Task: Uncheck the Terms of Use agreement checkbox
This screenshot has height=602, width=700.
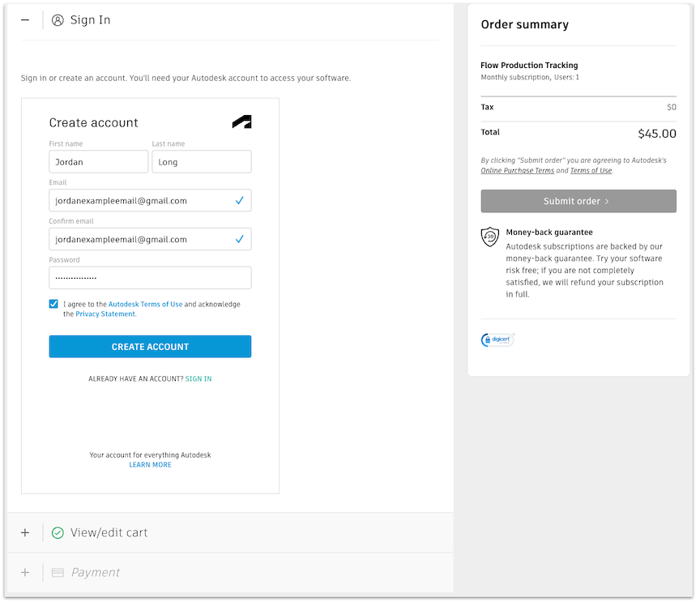Action: coord(53,304)
